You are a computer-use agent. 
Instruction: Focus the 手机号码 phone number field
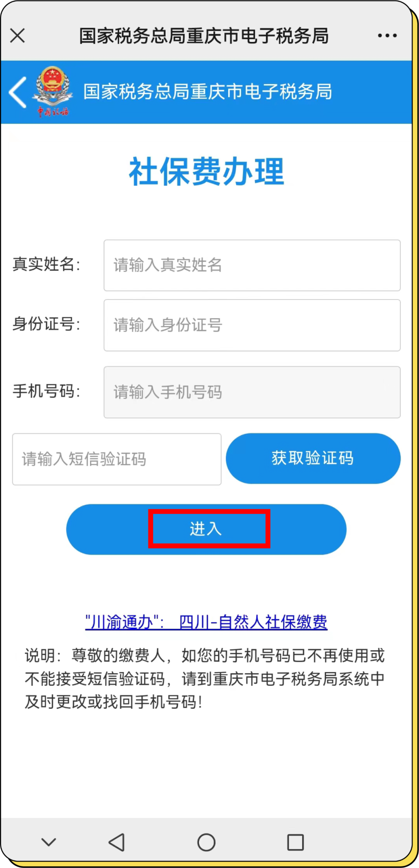[x=252, y=392]
